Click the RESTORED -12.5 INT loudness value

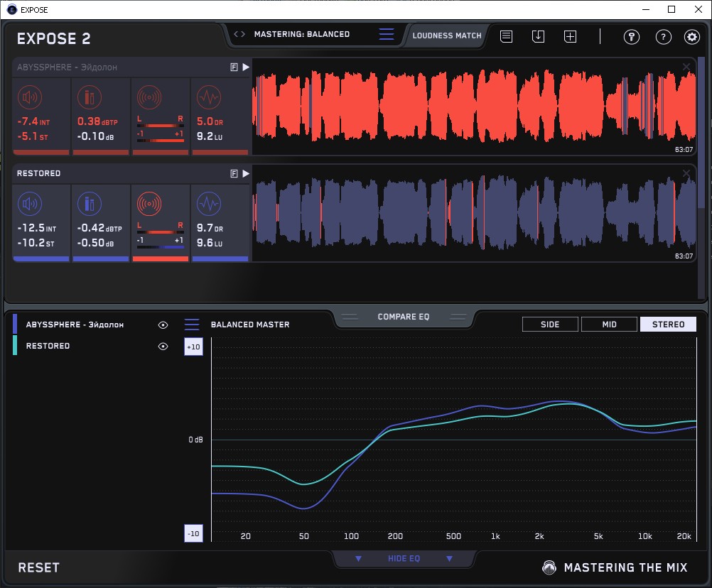pyautogui.click(x=37, y=228)
